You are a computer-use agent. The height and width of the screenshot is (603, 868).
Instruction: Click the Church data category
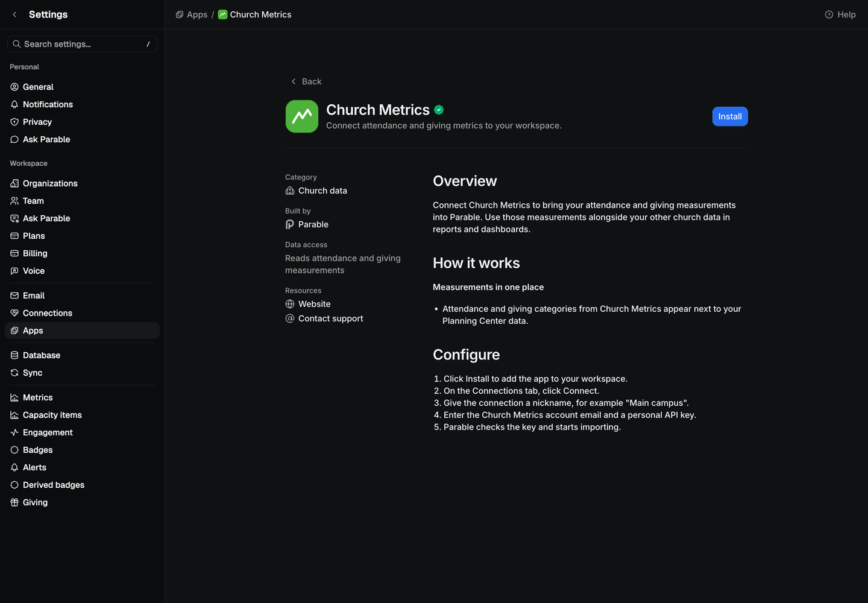coord(316,191)
